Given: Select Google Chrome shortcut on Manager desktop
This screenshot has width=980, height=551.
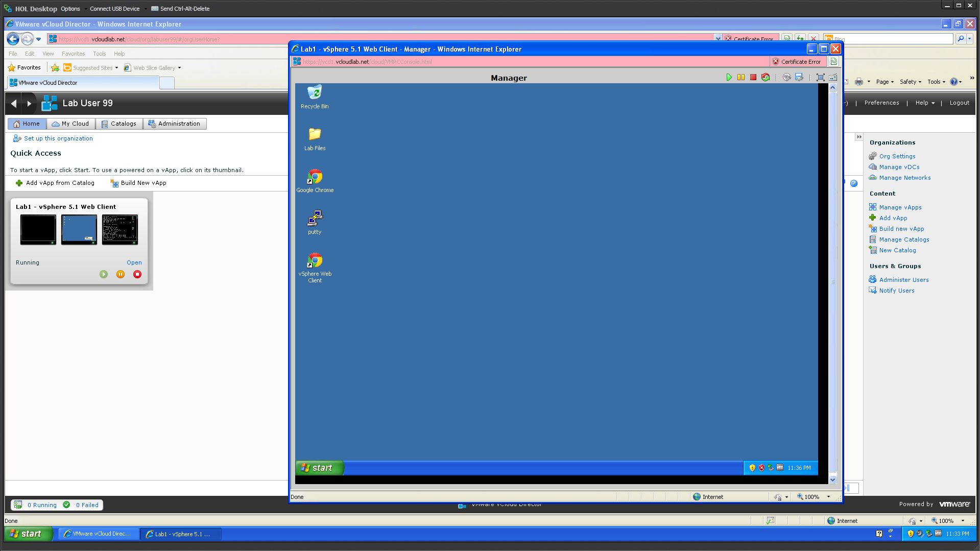Looking at the screenshot, I should tap(315, 181).
